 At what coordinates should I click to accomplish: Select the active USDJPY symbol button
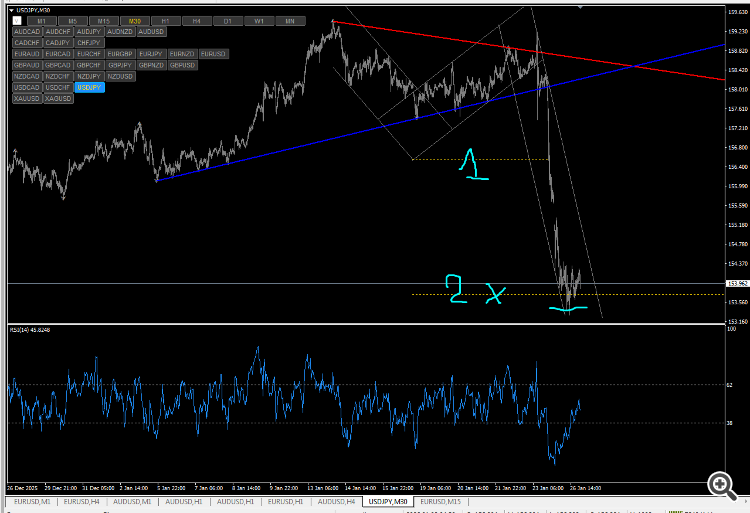(x=89, y=87)
